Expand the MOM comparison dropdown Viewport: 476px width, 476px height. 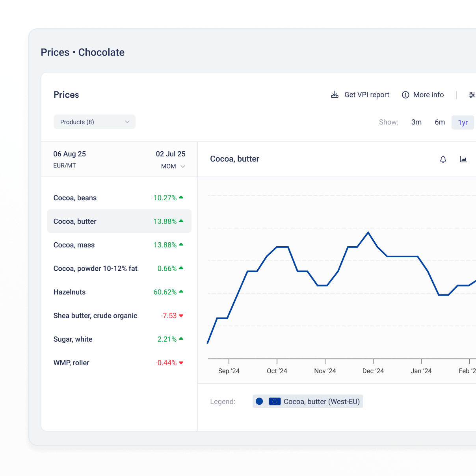[x=173, y=166]
